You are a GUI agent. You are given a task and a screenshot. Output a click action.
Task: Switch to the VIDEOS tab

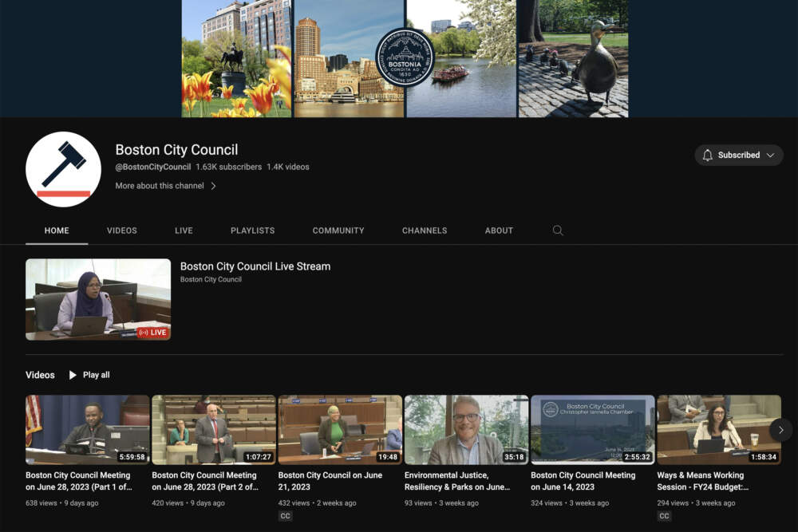click(x=121, y=231)
